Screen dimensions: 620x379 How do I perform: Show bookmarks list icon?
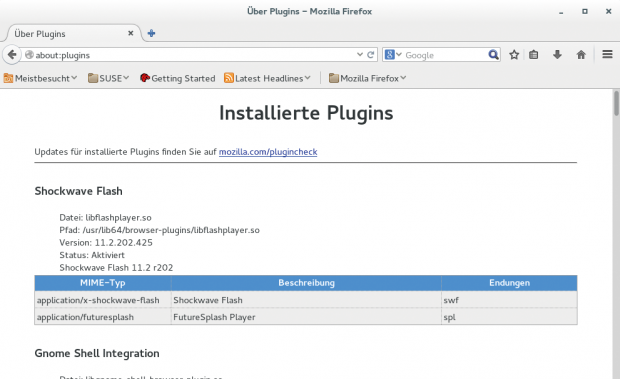coord(534,55)
